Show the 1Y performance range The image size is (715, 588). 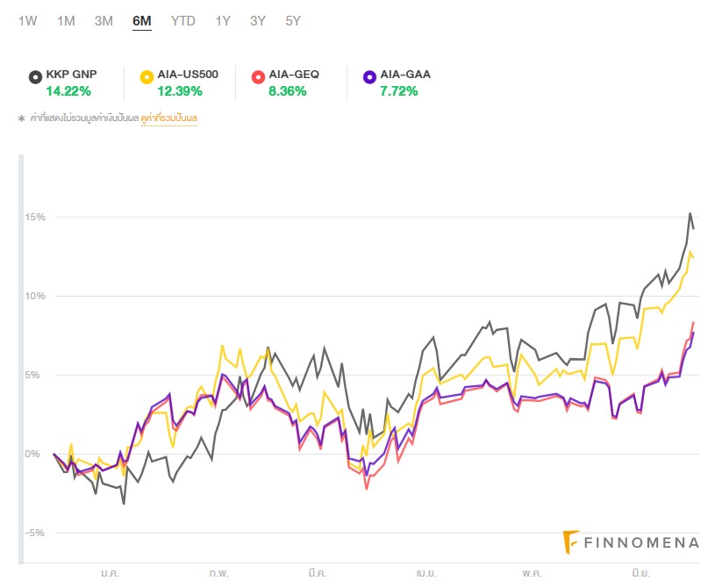click(223, 21)
